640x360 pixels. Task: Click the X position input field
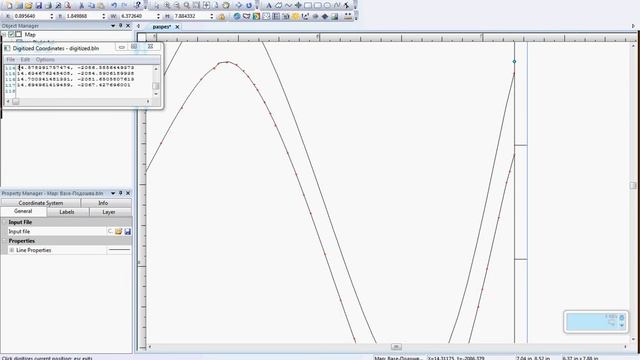[x=31, y=16]
